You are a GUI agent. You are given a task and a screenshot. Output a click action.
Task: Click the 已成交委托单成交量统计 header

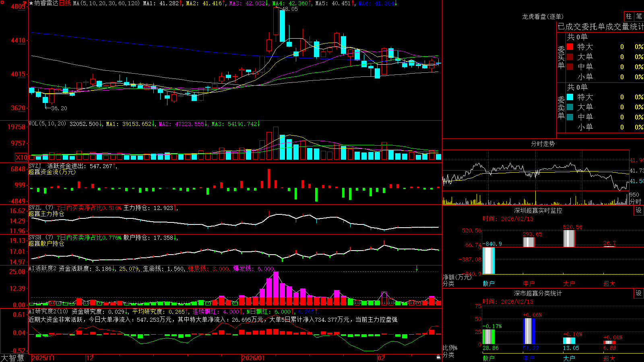pos(601,27)
